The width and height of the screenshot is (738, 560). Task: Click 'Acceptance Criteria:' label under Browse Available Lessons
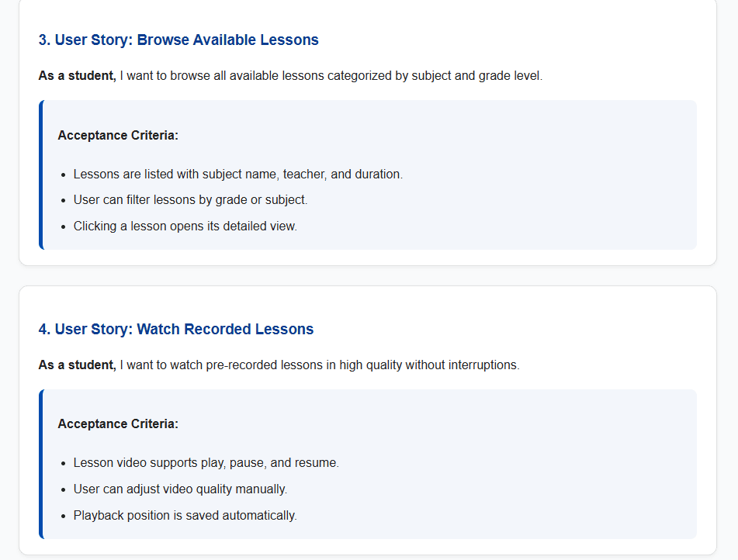(118, 136)
